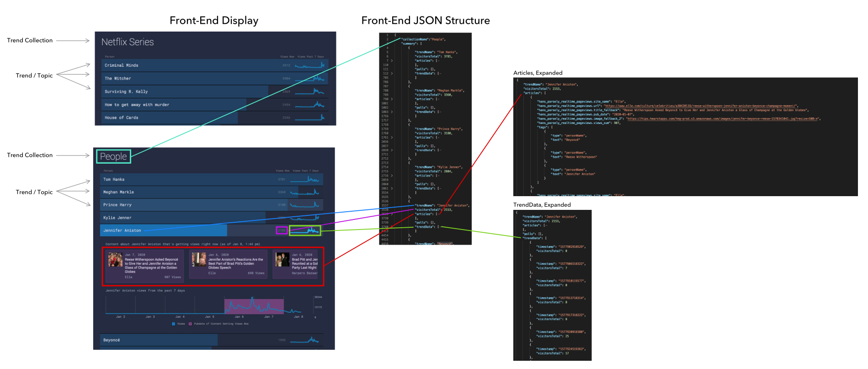Open Reese Witherspoon Asked Beyoncé article headline

coord(151,265)
